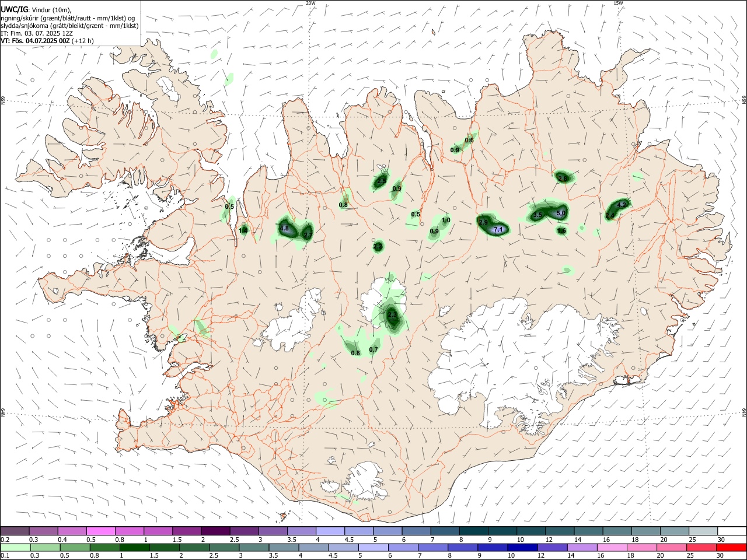Pick upper legend dark purple swatch 2–2.5
The width and height of the screenshot is (747, 560).
click(x=215, y=531)
